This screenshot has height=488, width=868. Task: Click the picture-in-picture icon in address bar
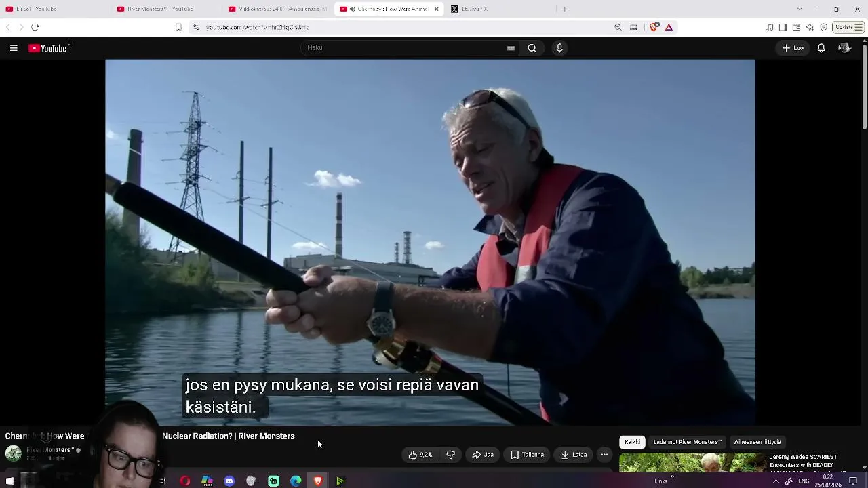tap(633, 27)
